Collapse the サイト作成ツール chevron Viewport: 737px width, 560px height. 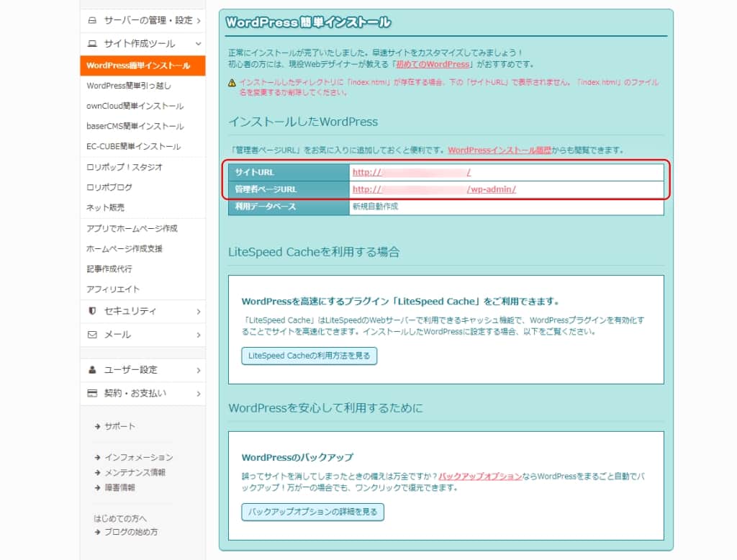point(199,44)
